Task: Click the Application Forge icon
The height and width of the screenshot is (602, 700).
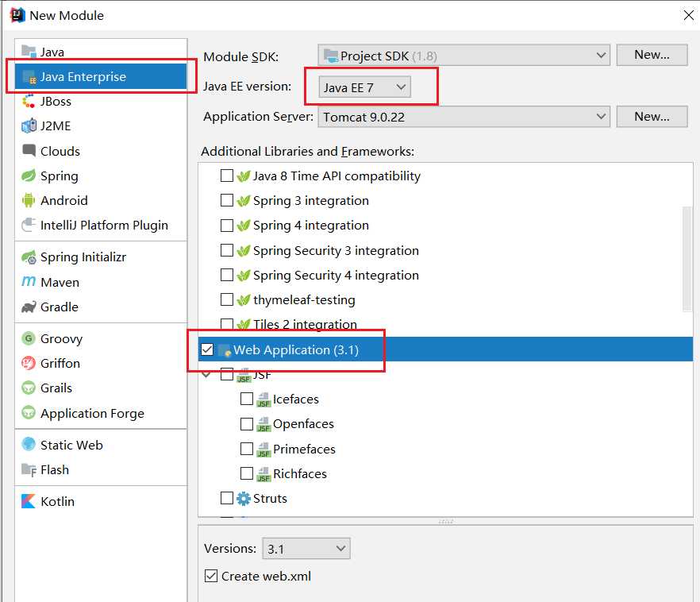Action: (x=29, y=413)
